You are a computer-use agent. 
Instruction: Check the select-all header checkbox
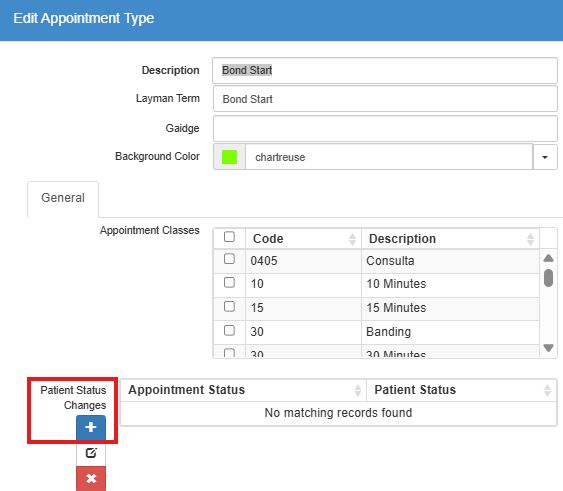[229, 237]
